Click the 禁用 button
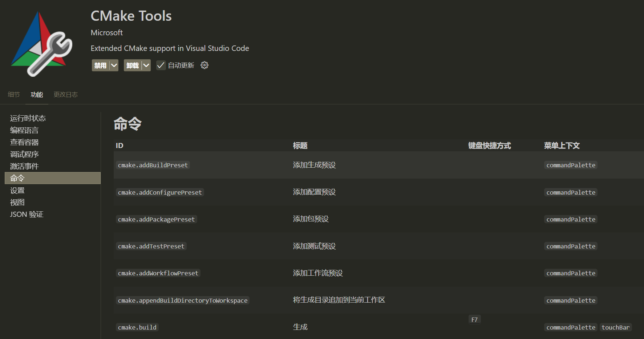This screenshot has width=644, height=339. click(101, 65)
